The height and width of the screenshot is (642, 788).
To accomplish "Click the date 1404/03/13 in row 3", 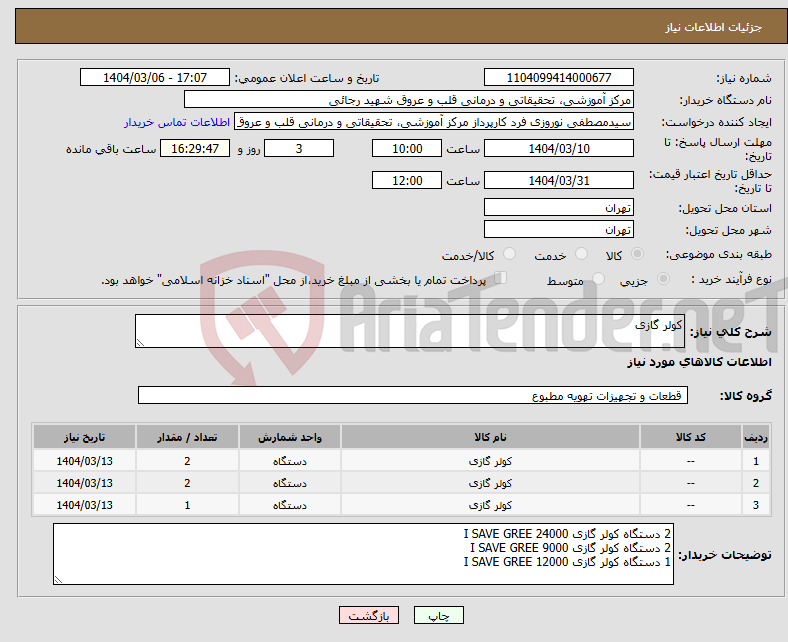I will coord(84,505).
